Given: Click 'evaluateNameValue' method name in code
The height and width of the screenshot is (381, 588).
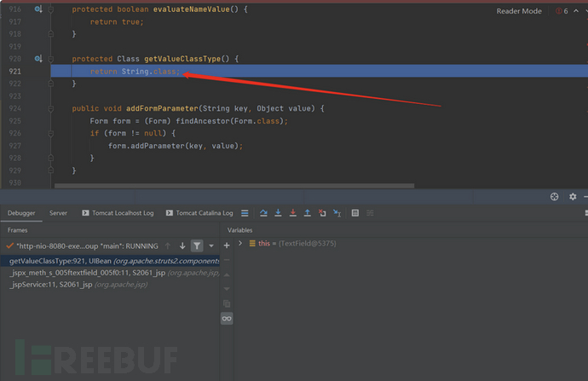Looking at the screenshot, I should click(191, 9).
